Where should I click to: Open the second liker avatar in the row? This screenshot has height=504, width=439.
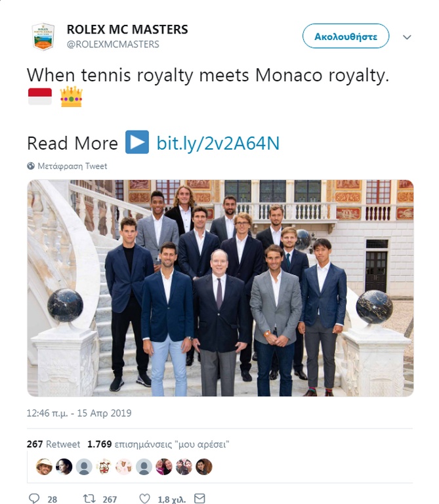(64, 467)
